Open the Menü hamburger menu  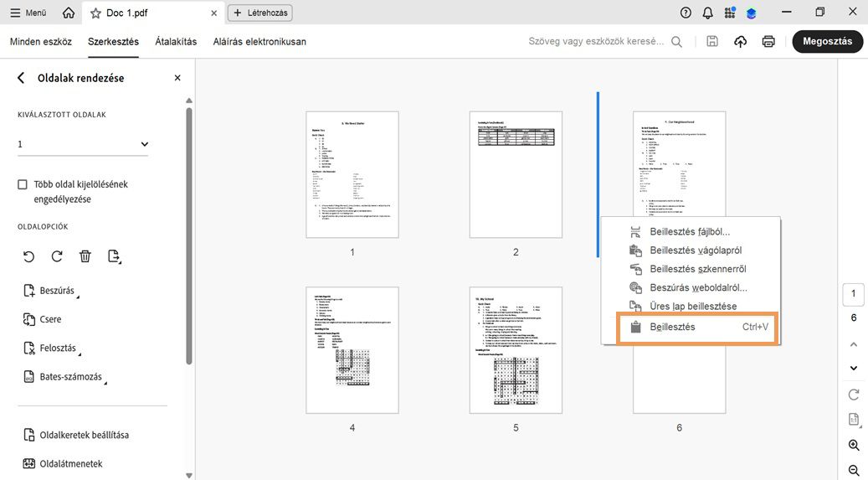tap(28, 13)
